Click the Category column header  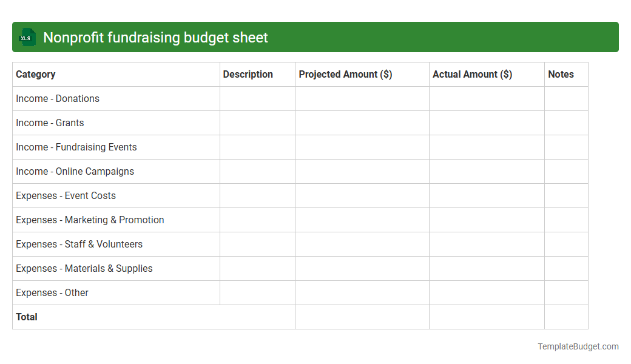coord(36,74)
